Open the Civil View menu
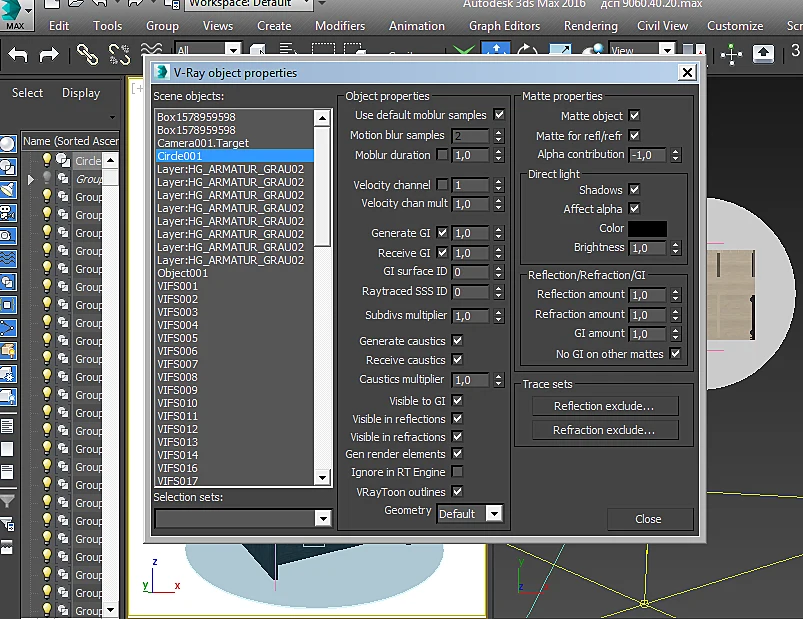Screen dimensions: 803x619 pos(663,26)
